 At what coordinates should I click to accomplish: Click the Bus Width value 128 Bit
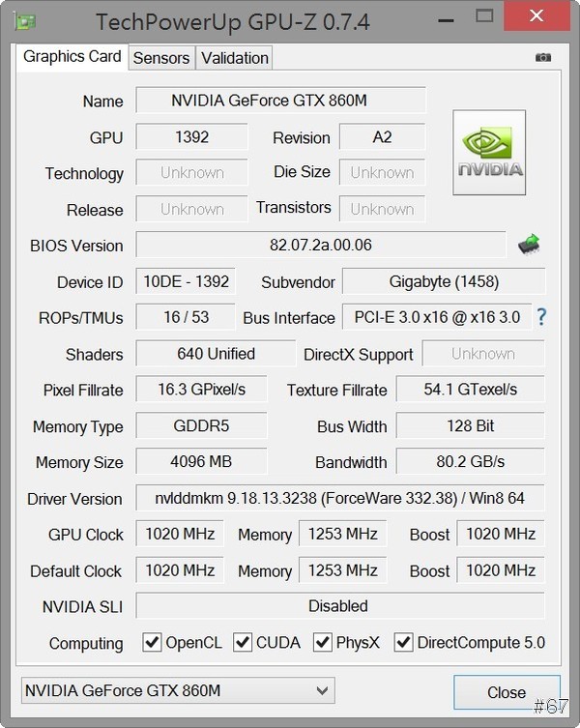coord(471,425)
